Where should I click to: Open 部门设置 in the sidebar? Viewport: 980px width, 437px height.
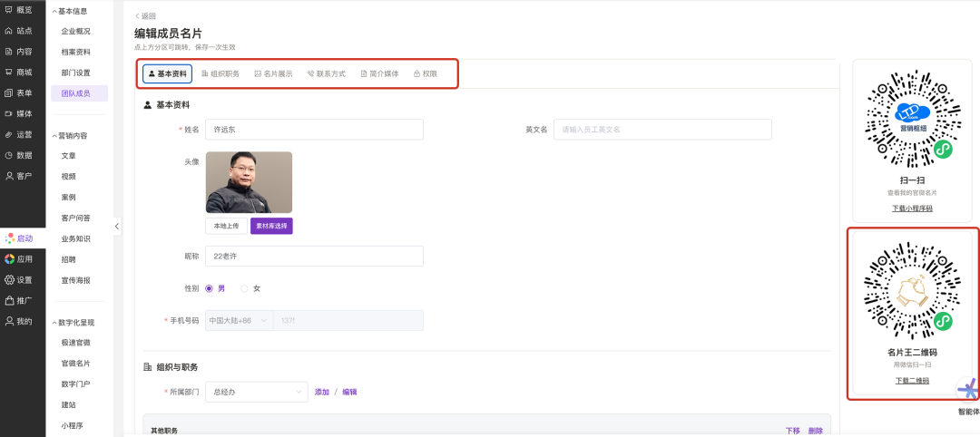point(75,73)
